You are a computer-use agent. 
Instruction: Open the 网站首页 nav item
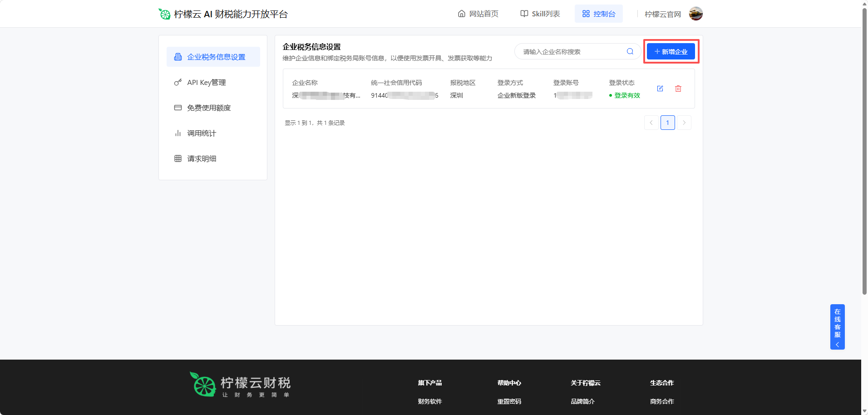point(478,14)
